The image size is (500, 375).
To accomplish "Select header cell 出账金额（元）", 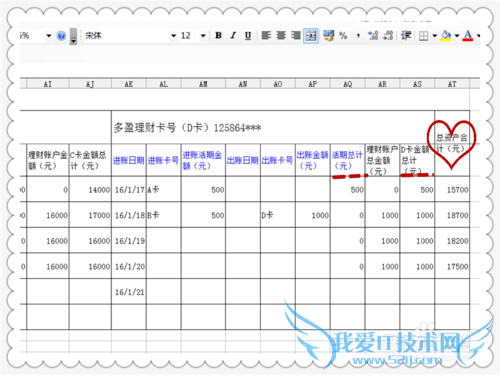I will coord(313,160).
